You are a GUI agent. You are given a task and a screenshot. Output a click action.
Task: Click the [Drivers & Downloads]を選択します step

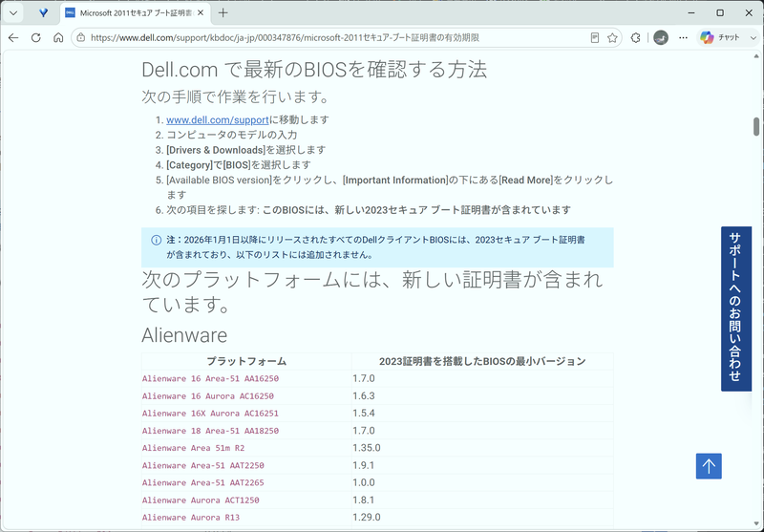246,150
